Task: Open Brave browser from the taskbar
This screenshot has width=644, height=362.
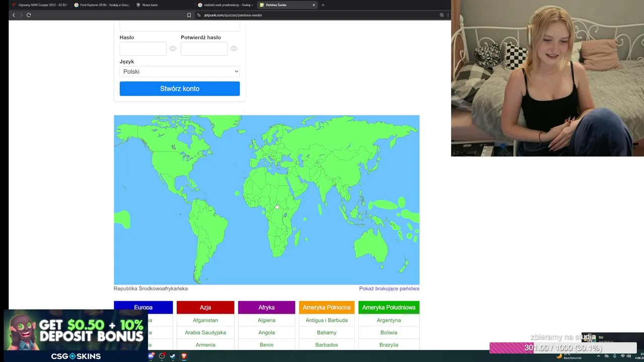Action: (184, 356)
